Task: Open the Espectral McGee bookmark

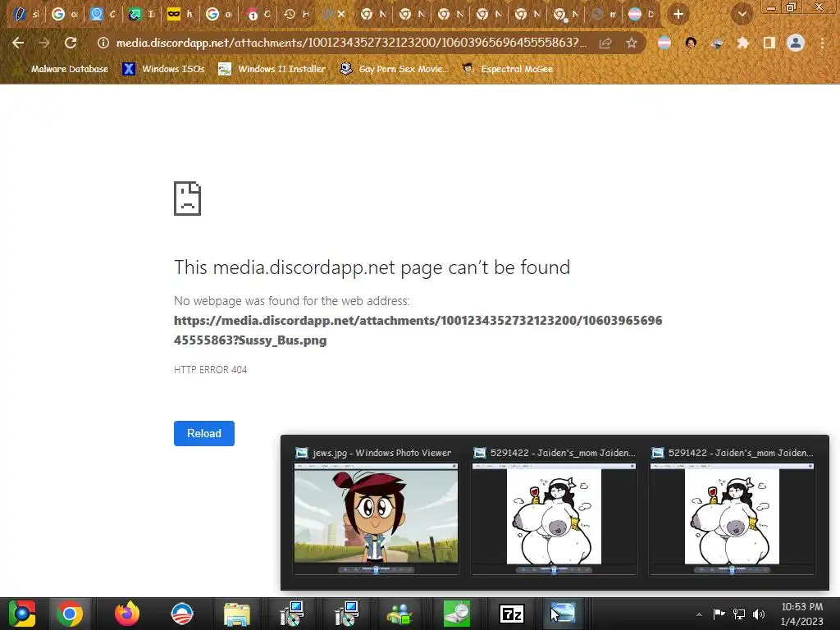Action: (508, 69)
